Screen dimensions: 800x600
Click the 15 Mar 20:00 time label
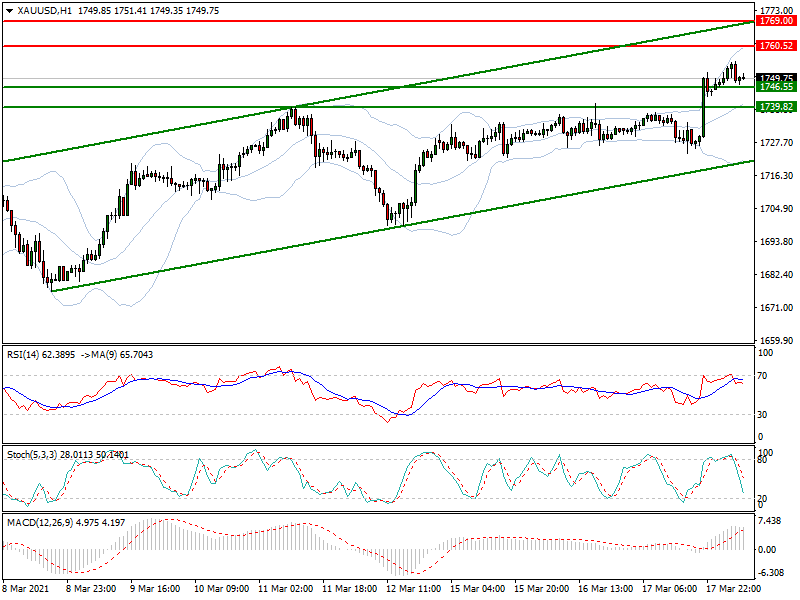tap(541, 589)
